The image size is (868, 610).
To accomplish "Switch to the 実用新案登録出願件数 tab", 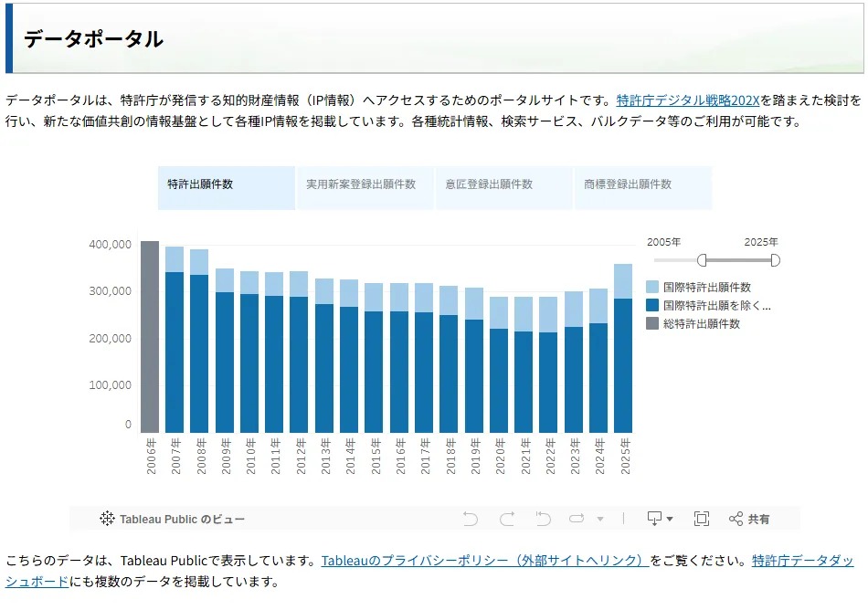I will pos(365,188).
